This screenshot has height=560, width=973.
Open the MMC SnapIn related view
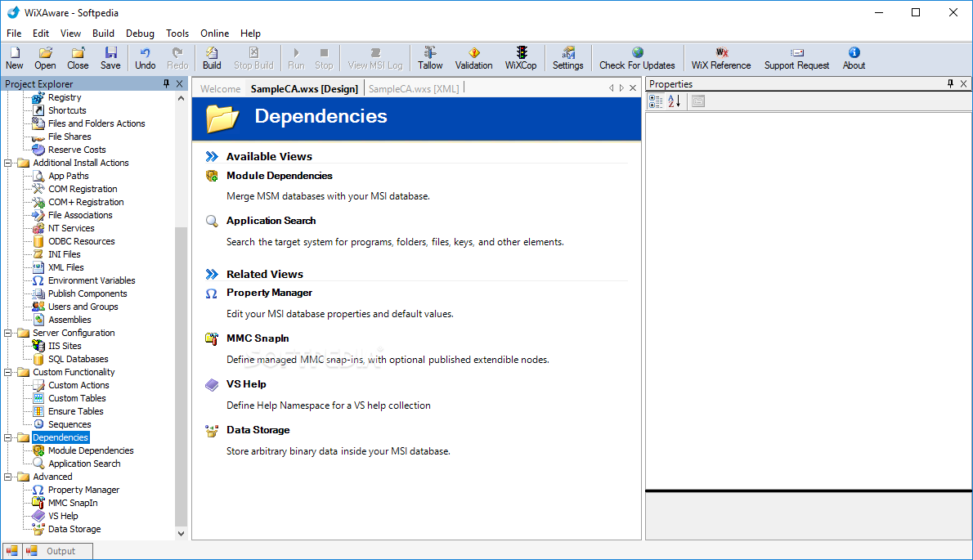click(258, 338)
